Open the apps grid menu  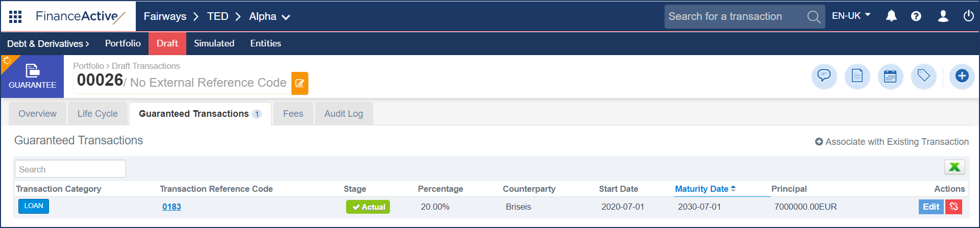click(15, 17)
